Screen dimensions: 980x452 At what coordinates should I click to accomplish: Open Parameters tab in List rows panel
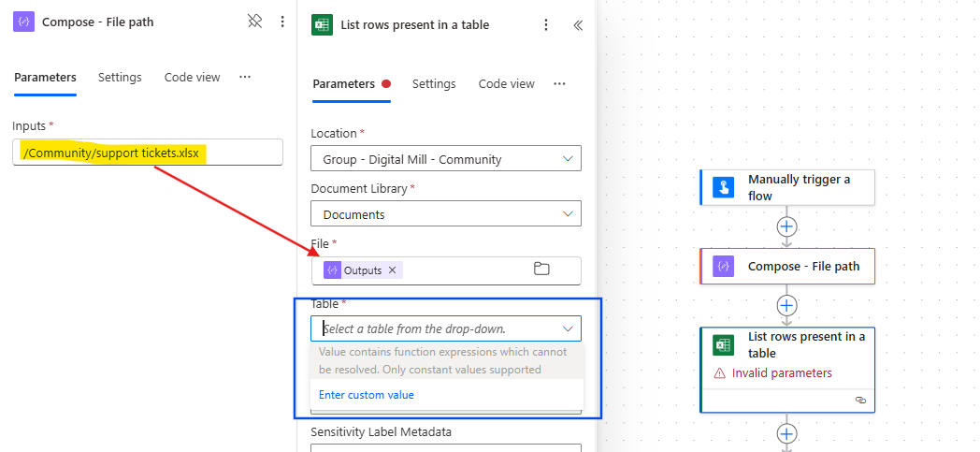click(344, 84)
